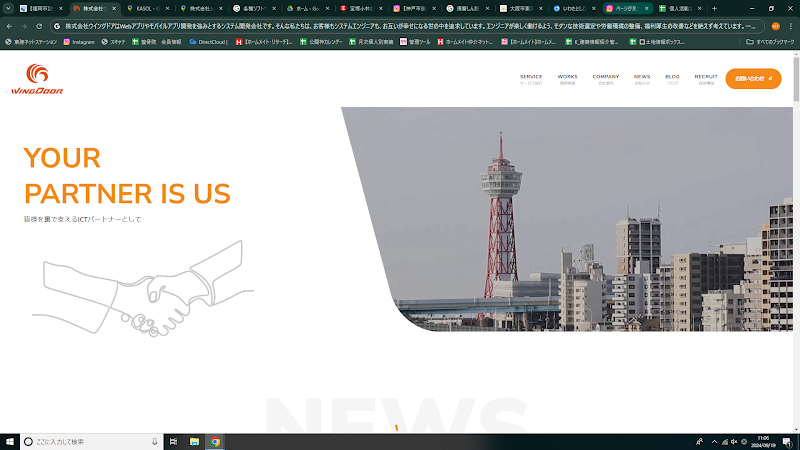Open File Explorer from the taskbar
Image resolution: width=800 pixels, height=450 pixels.
click(x=194, y=442)
